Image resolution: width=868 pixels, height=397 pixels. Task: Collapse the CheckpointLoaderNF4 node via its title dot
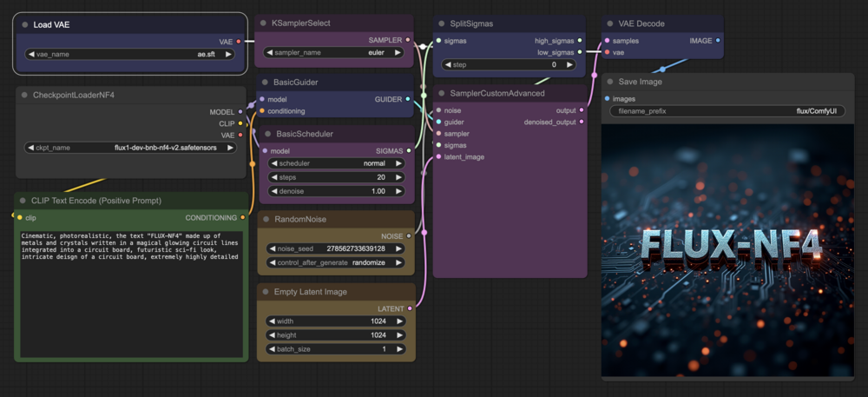tap(24, 96)
